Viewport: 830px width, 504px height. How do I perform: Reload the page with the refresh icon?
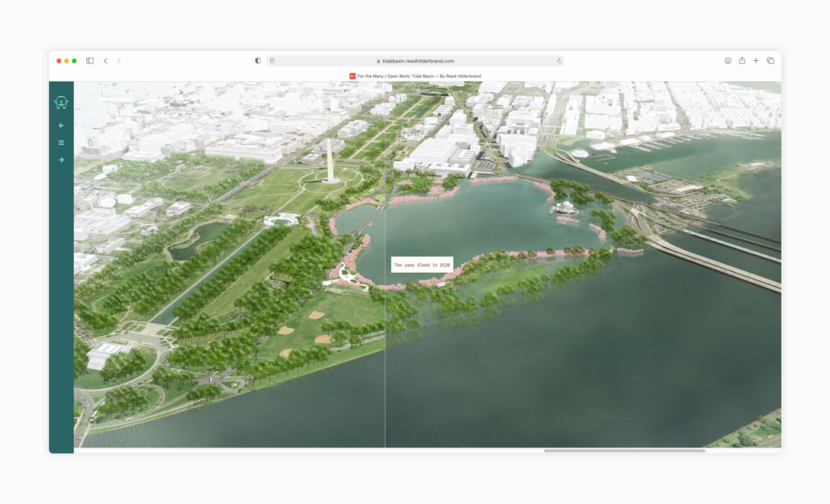(x=559, y=60)
